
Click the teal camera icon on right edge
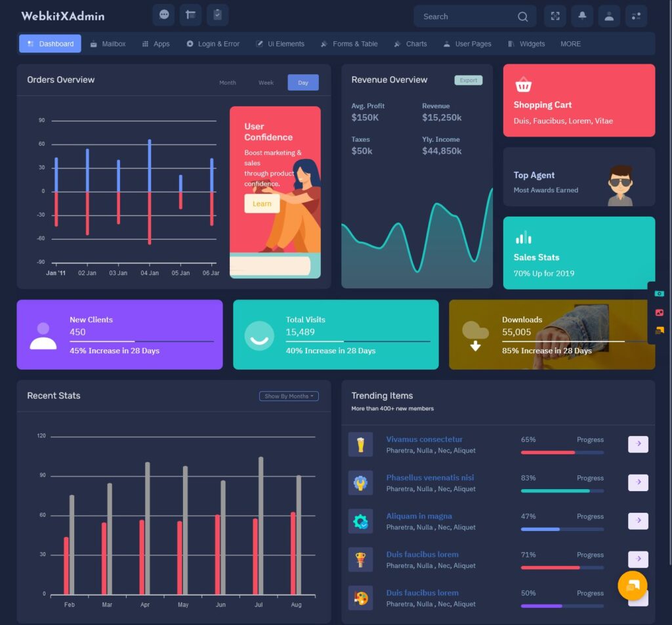tap(659, 293)
